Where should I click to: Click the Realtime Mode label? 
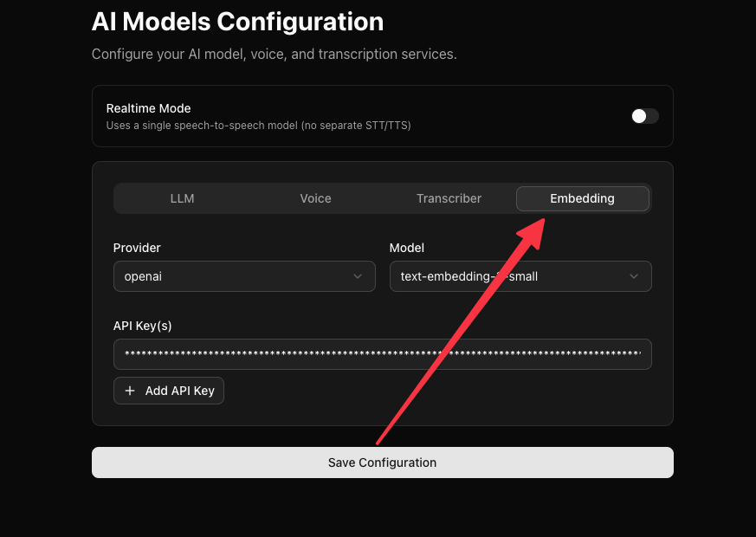coord(148,108)
